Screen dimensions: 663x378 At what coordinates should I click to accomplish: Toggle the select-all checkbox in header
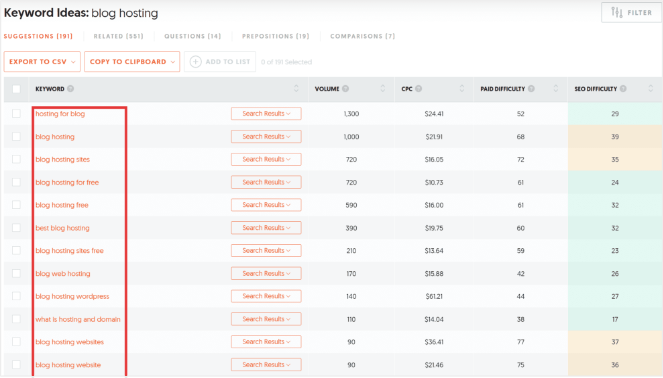pyautogui.click(x=16, y=89)
